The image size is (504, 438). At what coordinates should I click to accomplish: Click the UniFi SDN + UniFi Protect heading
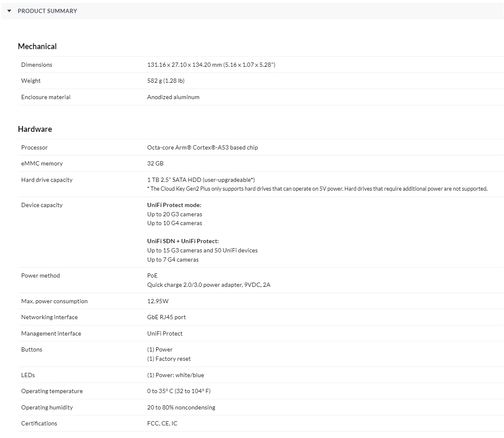[x=183, y=241]
